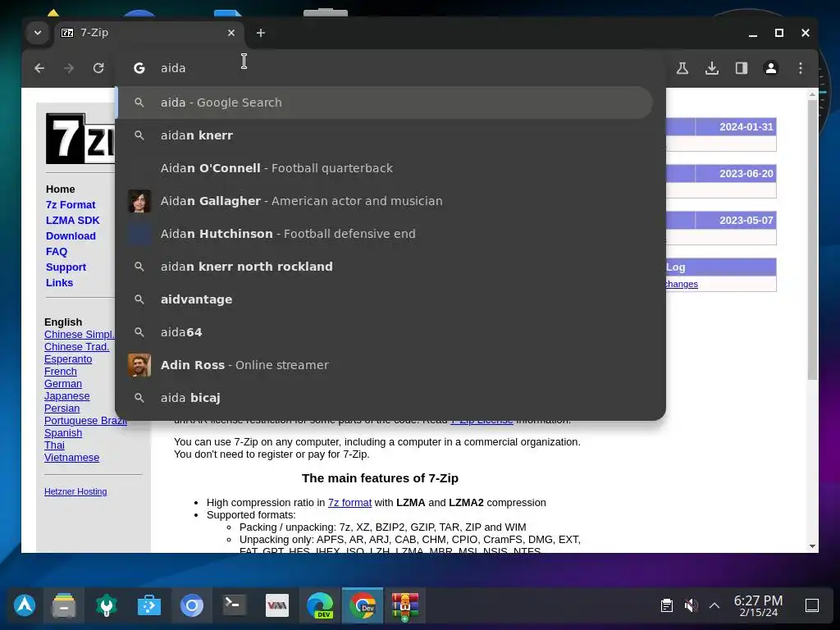This screenshot has width=840, height=630.
Task: Toggle the muted volume tray icon
Action: 691,605
